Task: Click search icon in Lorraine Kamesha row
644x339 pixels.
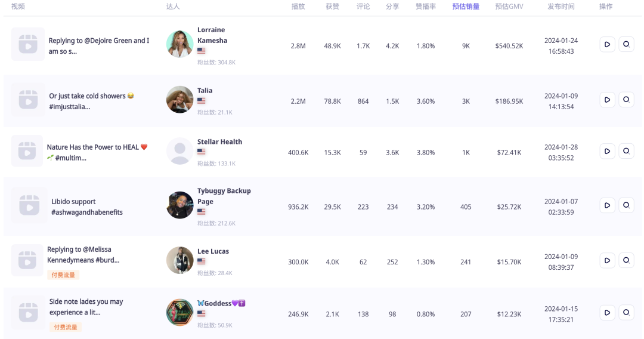Action: (626, 44)
